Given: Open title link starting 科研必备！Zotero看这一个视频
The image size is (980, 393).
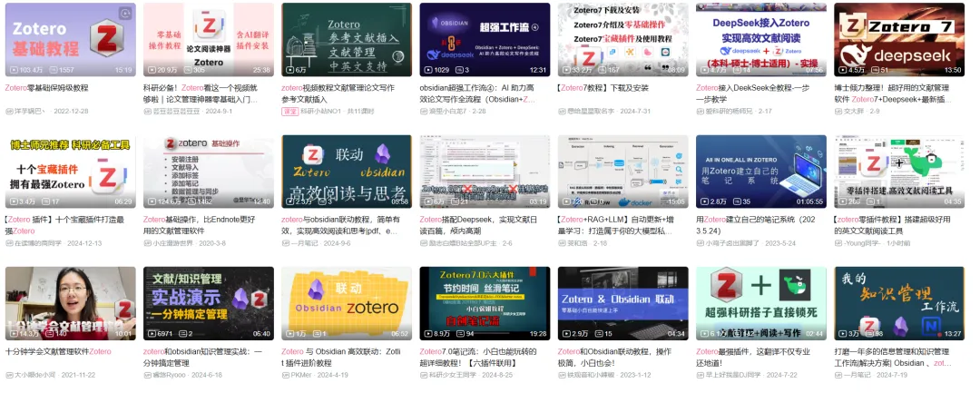Looking at the screenshot, I should pos(201,93).
